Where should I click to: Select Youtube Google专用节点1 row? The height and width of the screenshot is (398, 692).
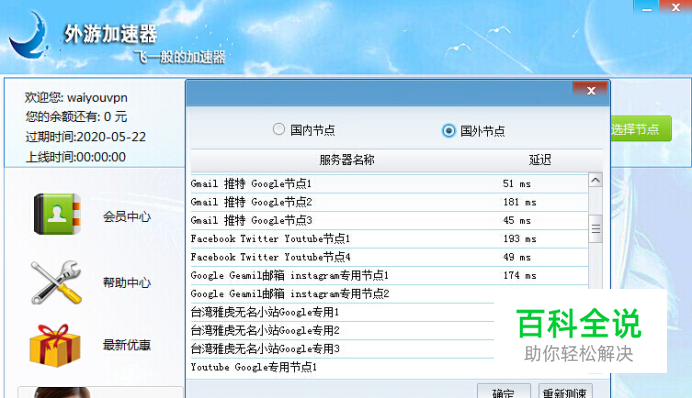(342, 367)
